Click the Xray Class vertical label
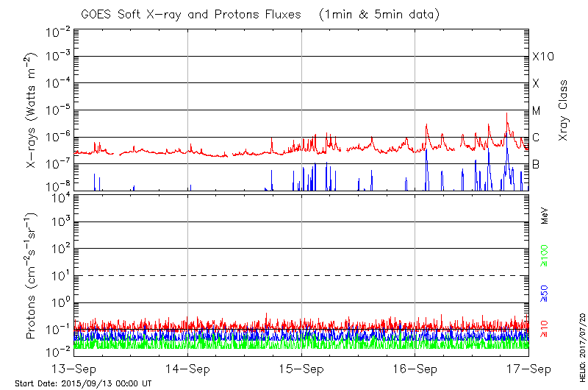This screenshot has height=390, width=588. pos(563,110)
